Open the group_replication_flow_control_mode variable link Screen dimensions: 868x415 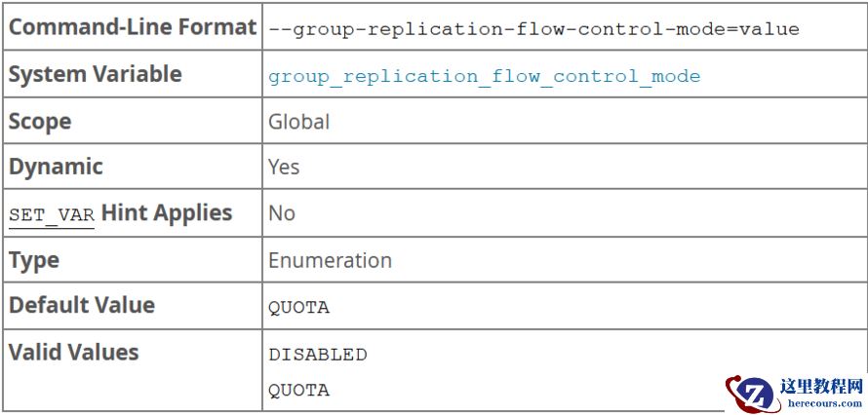(484, 76)
